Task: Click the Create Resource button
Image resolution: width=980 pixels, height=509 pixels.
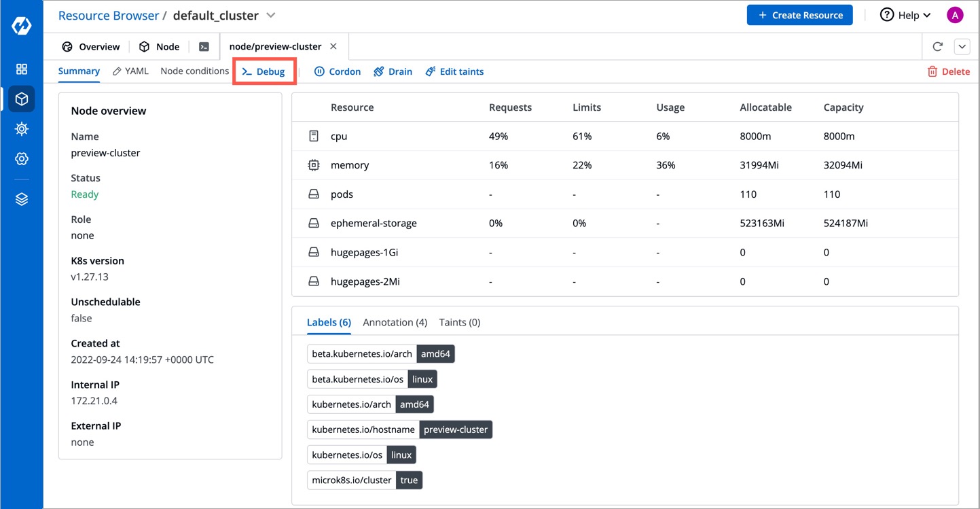Action: point(799,15)
